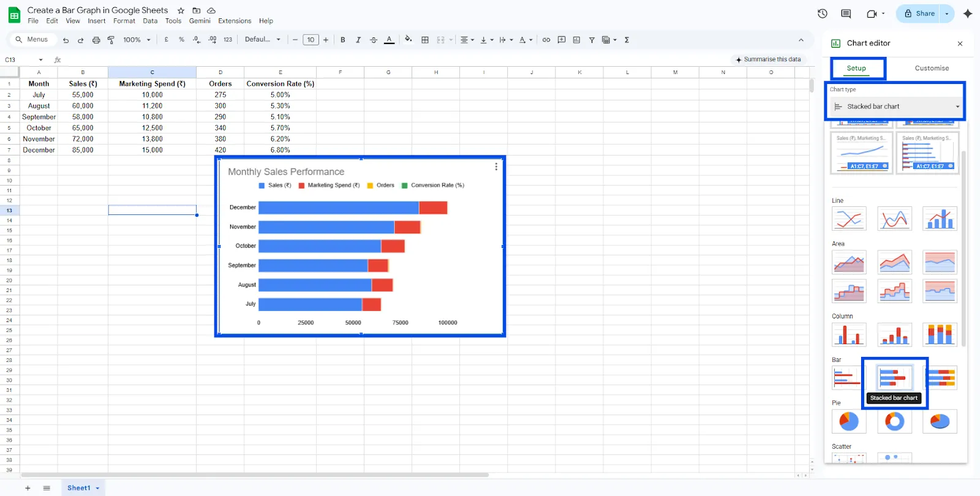Select the pie chart thumbnail
Screen dimensions: 980x496
tap(849, 421)
